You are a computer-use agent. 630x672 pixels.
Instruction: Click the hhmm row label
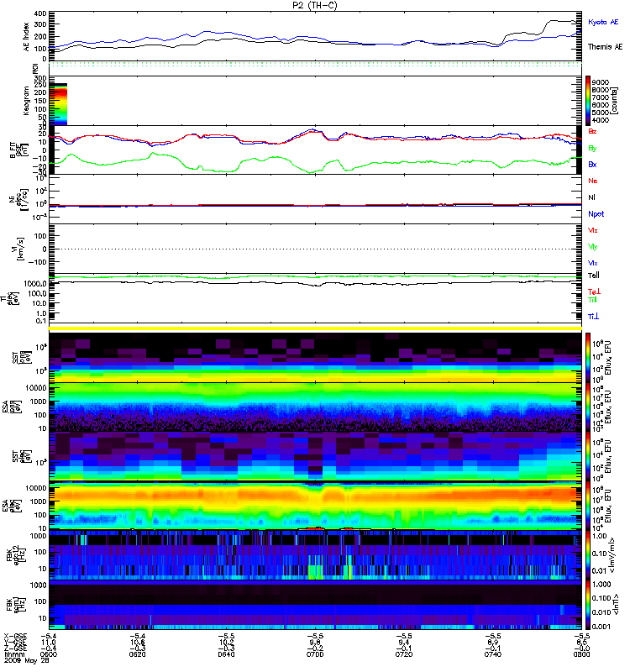click(13, 654)
